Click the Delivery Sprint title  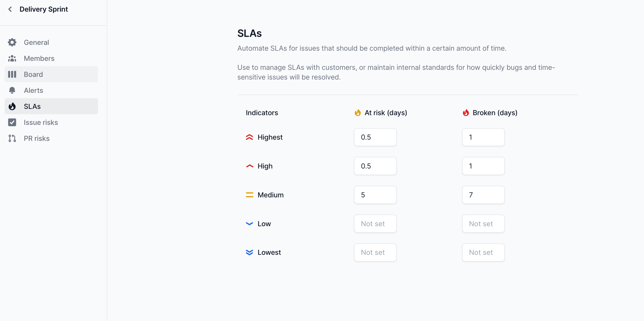(x=44, y=9)
